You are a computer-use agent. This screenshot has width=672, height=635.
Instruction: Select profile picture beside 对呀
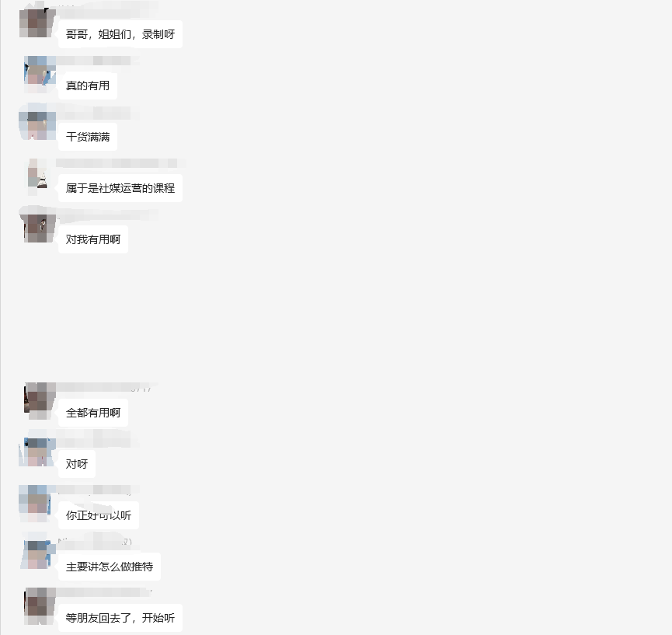38,452
